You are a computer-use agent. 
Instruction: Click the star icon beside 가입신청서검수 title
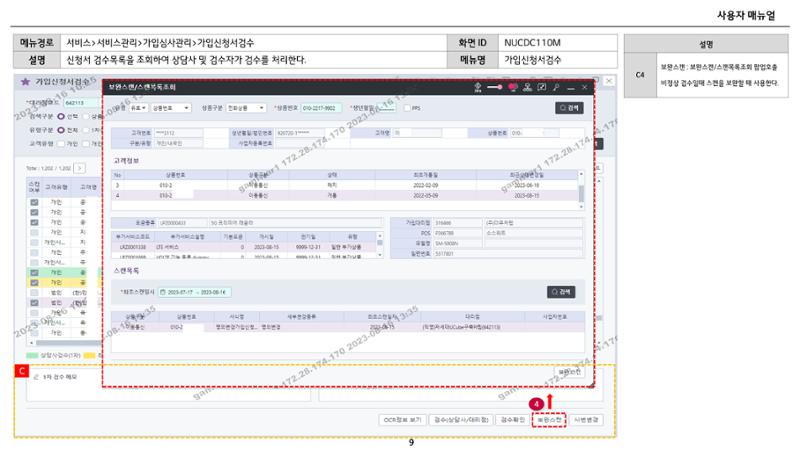26,82
